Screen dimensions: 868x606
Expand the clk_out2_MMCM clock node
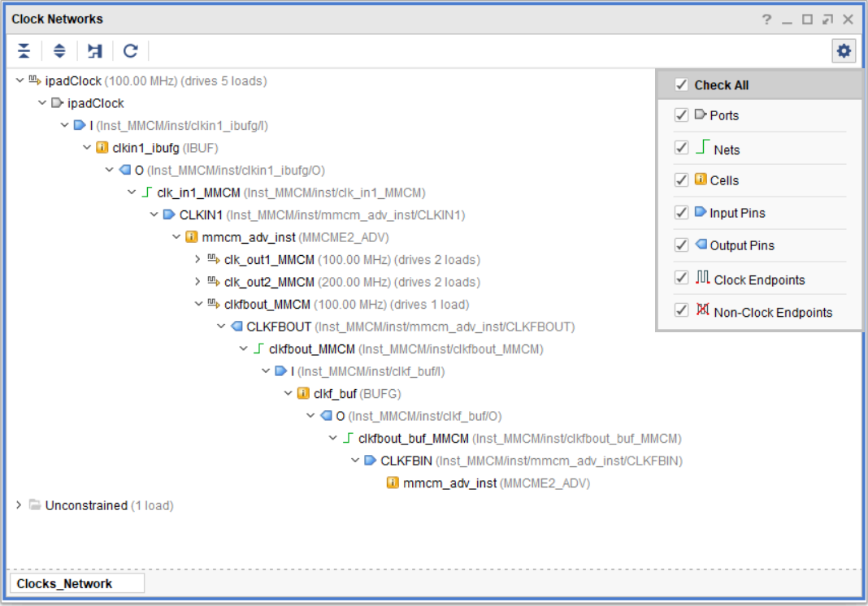click(198, 282)
